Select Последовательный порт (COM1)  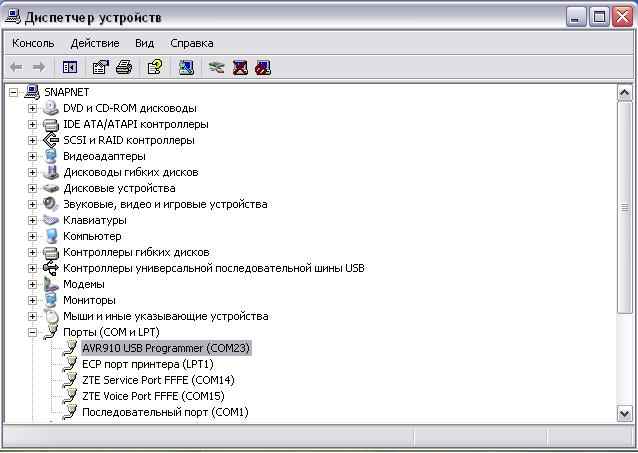(x=165, y=412)
